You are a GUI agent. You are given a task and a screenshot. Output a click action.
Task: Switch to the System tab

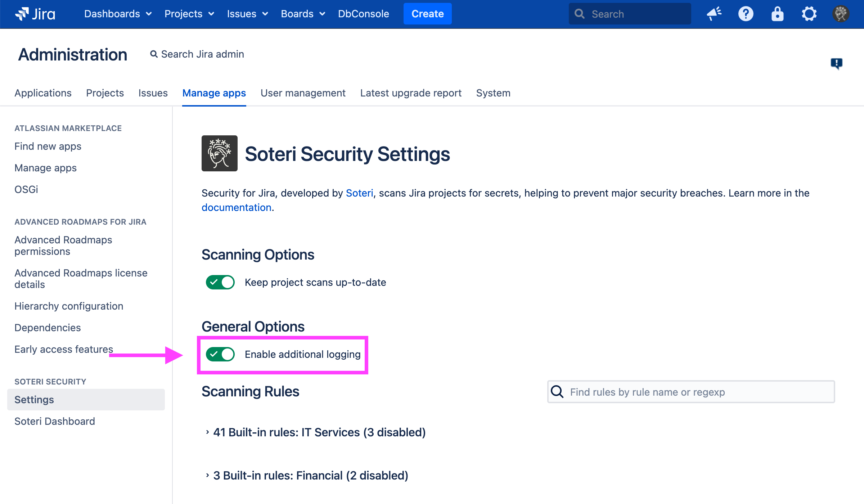pyautogui.click(x=493, y=93)
